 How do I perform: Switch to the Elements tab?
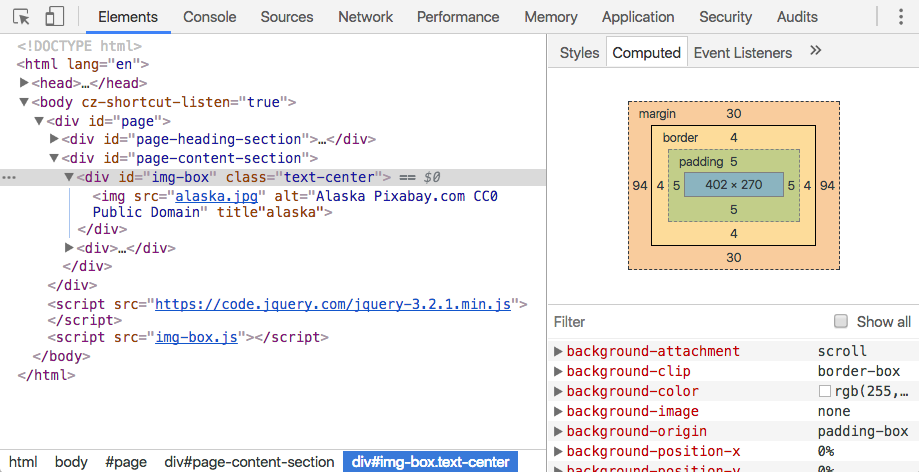coord(128,17)
